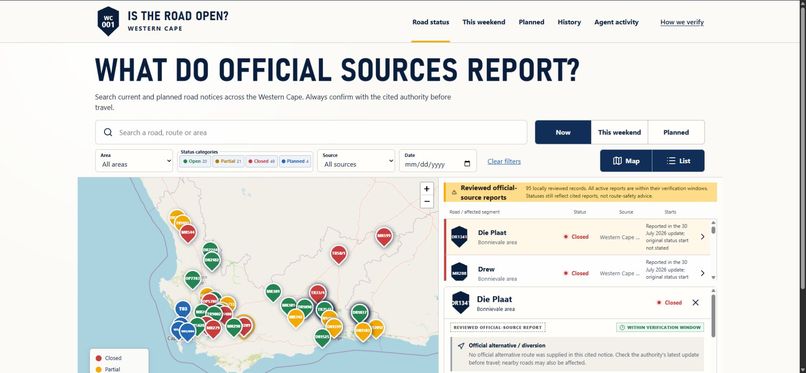Toggle the Partial status filter chip
Viewport: 806px width, 373px height.
(x=228, y=161)
